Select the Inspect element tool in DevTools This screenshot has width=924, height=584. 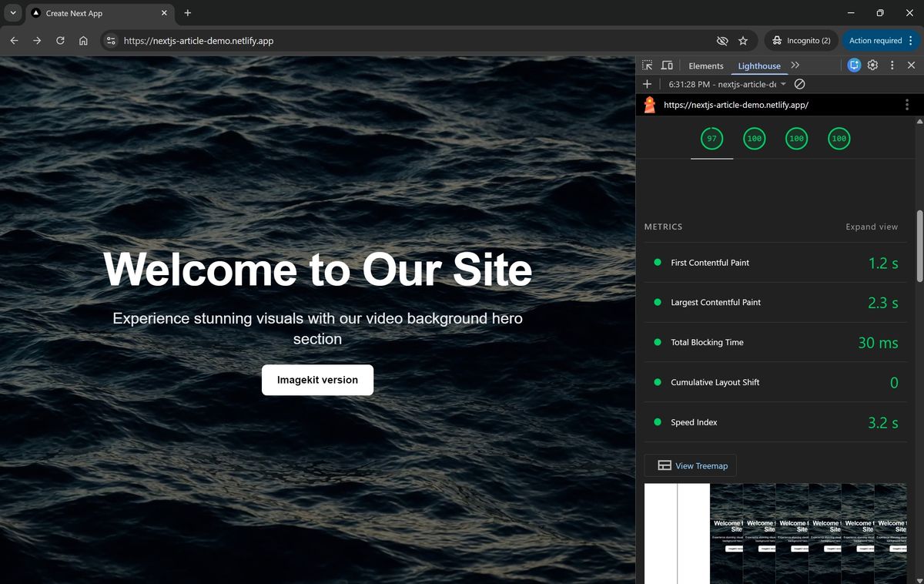647,65
